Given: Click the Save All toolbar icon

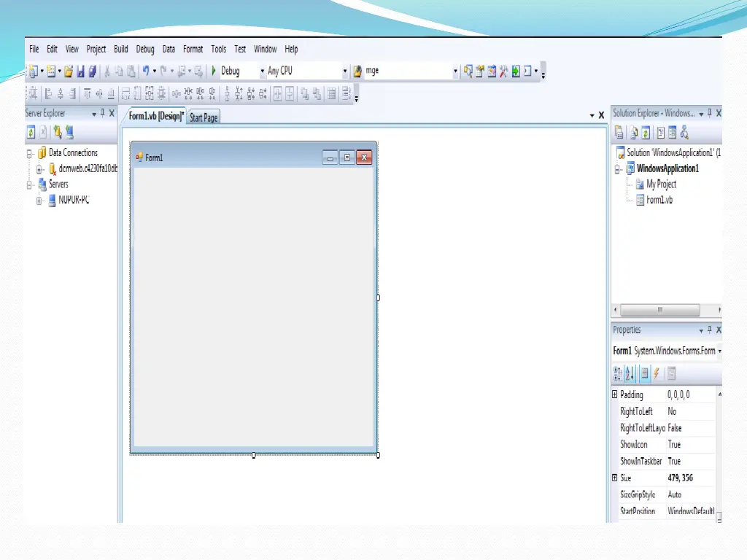Looking at the screenshot, I should [x=93, y=71].
